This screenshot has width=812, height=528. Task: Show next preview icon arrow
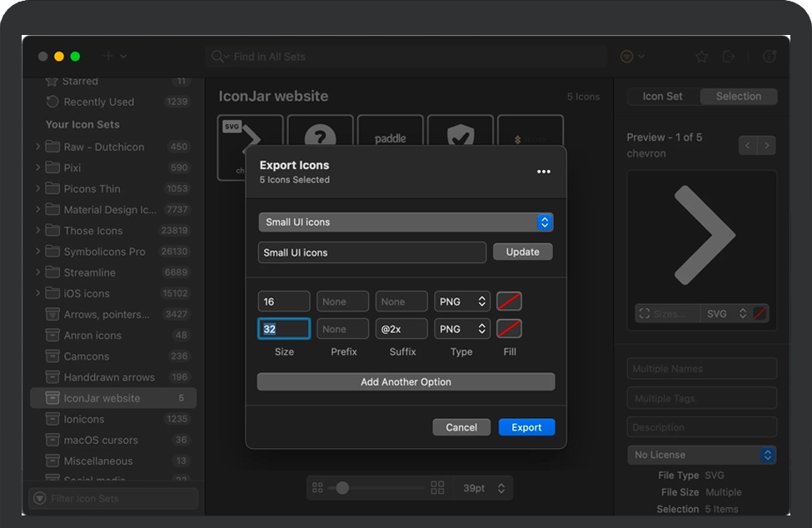(767, 146)
